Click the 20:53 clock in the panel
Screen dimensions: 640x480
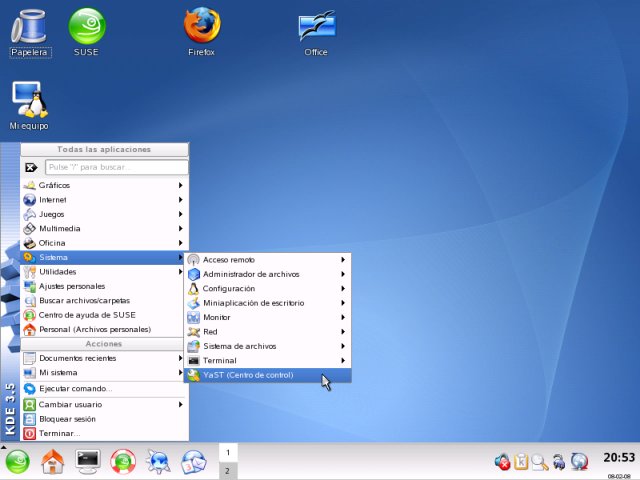tap(619, 458)
